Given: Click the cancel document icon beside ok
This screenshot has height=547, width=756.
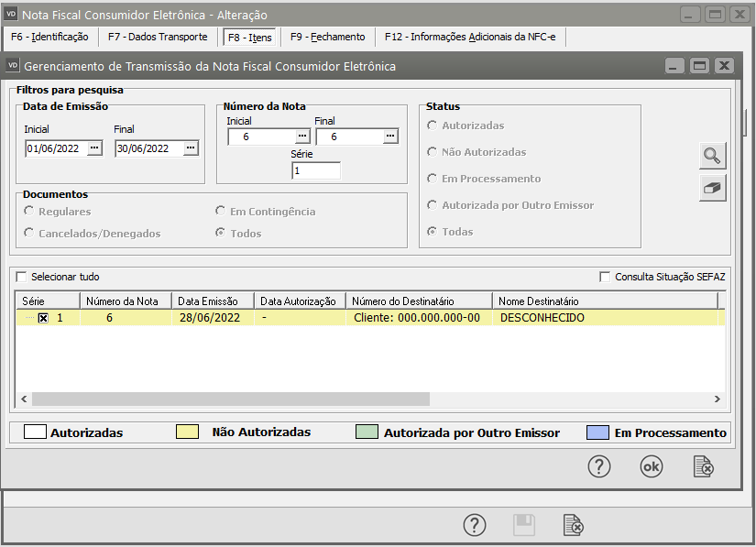Looking at the screenshot, I should 703,466.
